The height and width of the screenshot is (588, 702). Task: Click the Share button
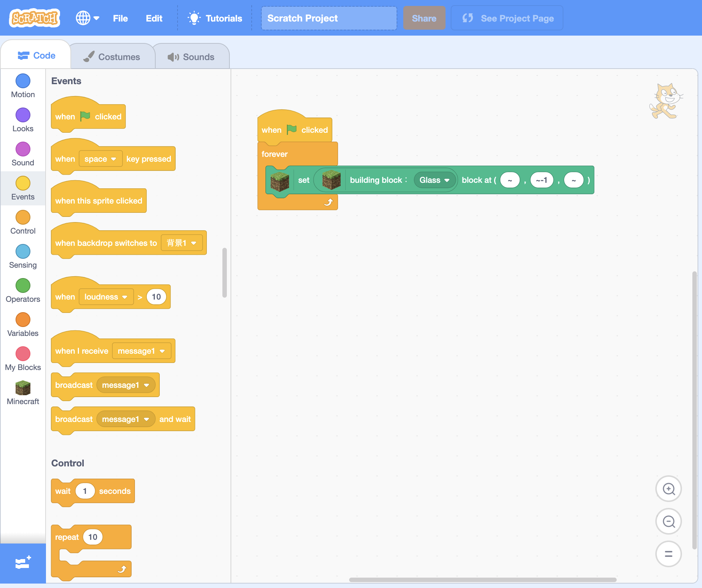pyautogui.click(x=424, y=18)
